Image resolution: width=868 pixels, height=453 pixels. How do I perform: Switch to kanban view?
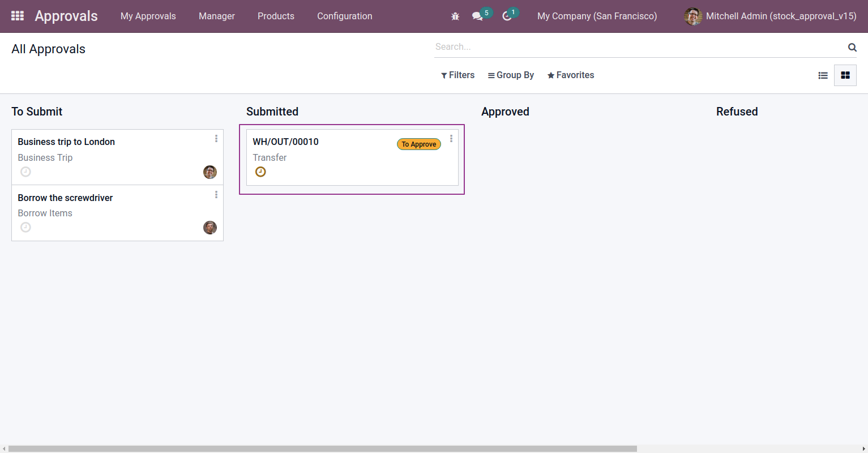click(x=845, y=75)
